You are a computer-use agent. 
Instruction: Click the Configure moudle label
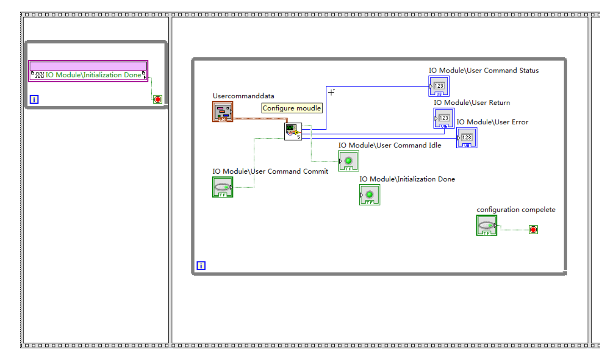(x=292, y=108)
